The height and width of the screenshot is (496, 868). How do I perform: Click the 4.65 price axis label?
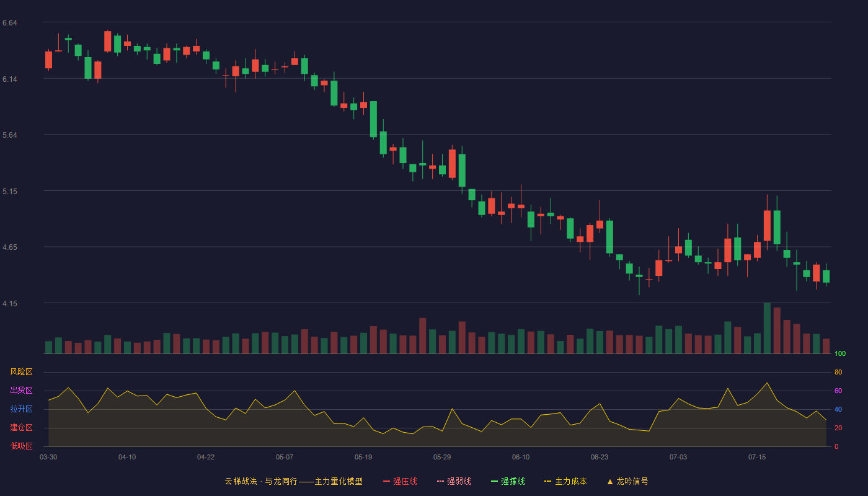click(9, 247)
